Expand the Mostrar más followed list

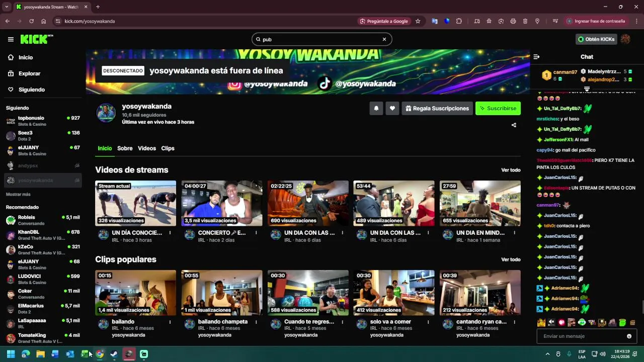click(18, 194)
